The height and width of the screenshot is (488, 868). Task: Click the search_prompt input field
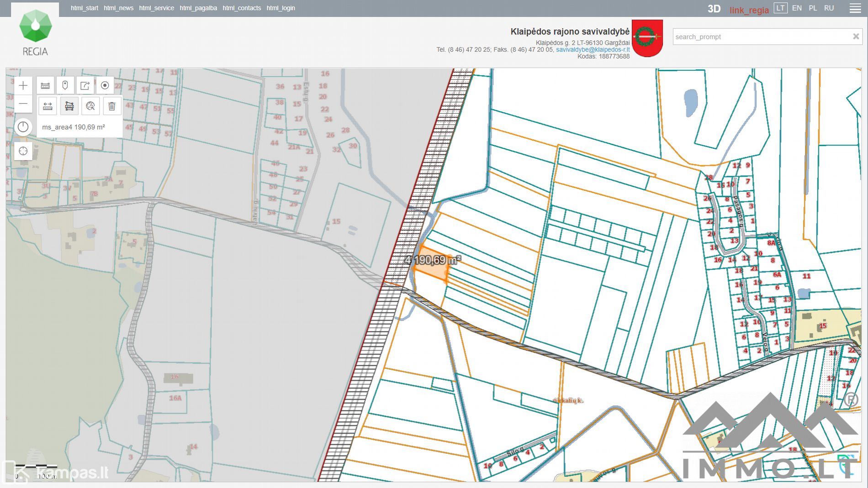coord(761,37)
